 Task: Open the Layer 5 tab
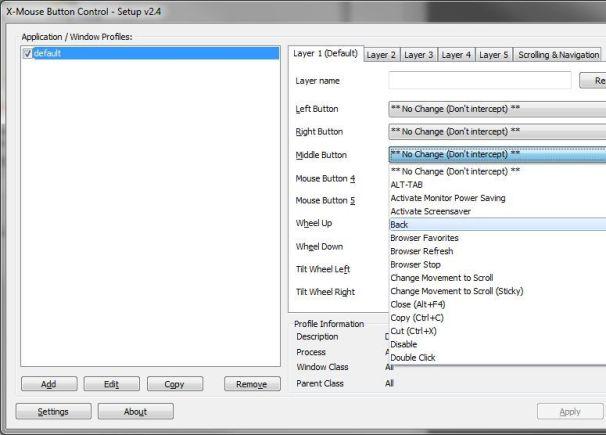494,55
